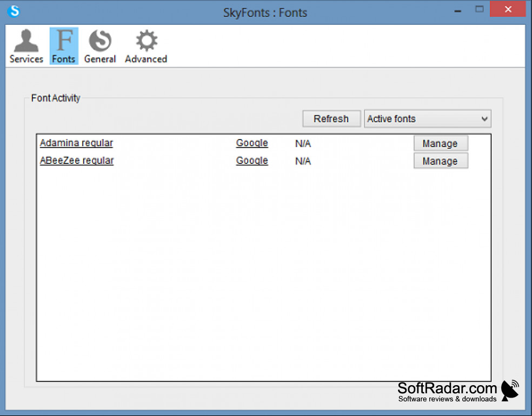
Task: Open the ABeeZee regular font link
Action: (77, 160)
